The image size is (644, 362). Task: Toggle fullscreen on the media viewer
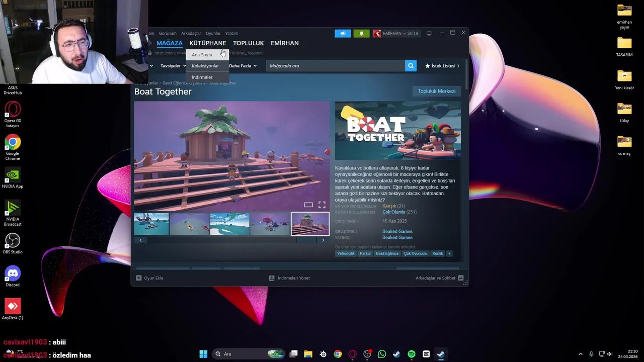coord(322,205)
